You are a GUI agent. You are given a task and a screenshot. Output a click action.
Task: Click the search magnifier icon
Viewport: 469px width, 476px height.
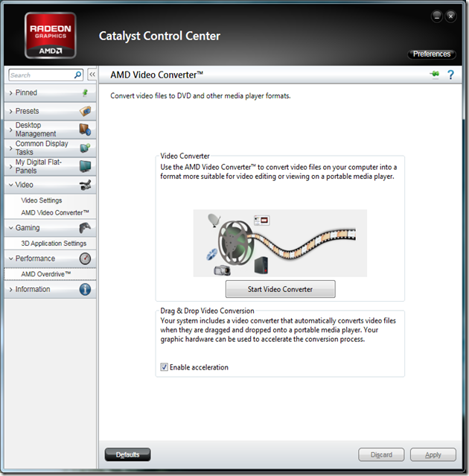pos(77,74)
